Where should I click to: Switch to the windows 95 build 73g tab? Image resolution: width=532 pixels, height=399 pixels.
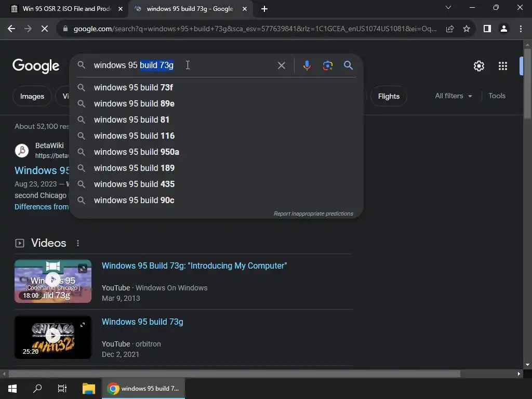[190, 9]
